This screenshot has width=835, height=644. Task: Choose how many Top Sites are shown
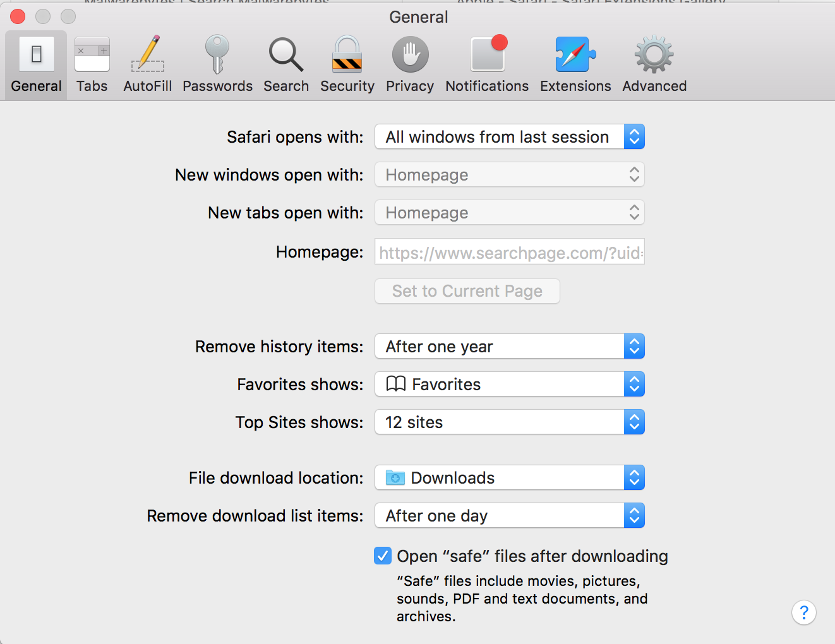pos(510,422)
